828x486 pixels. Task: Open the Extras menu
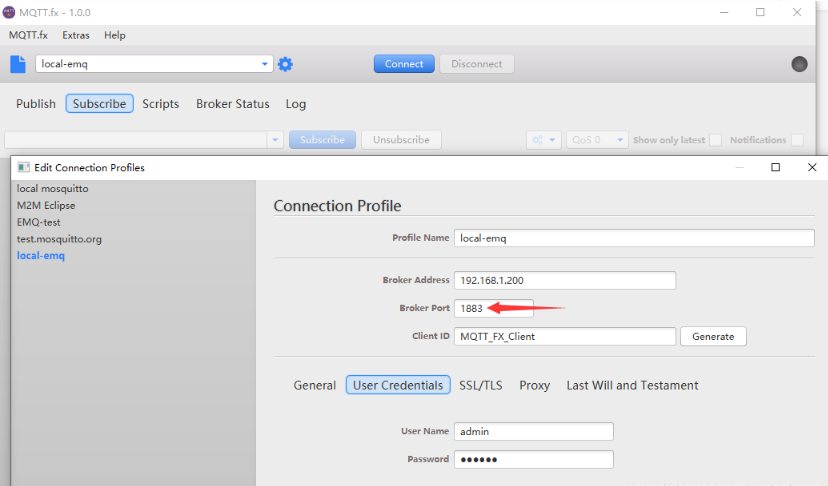click(76, 35)
